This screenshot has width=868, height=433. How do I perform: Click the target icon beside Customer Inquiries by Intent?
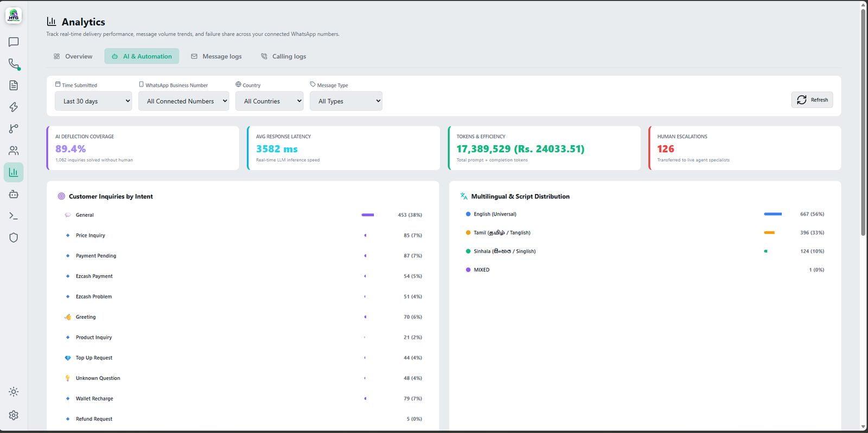click(61, 196)
